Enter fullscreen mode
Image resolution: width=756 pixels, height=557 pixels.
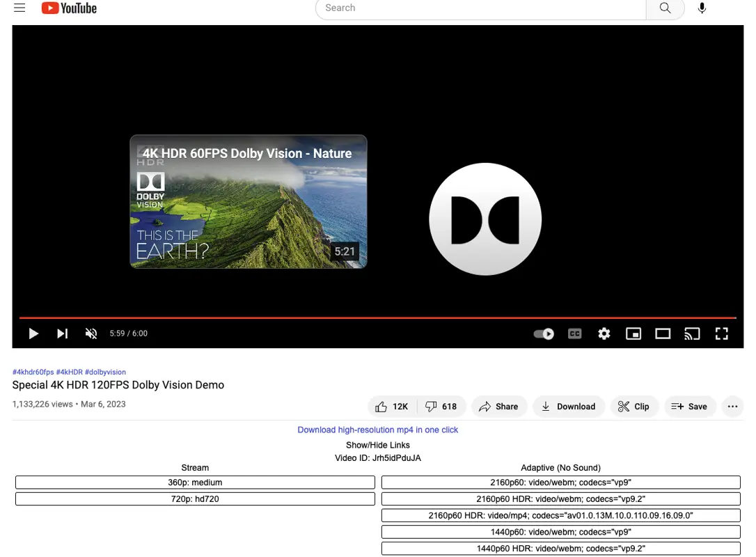[x=721, y=334]
